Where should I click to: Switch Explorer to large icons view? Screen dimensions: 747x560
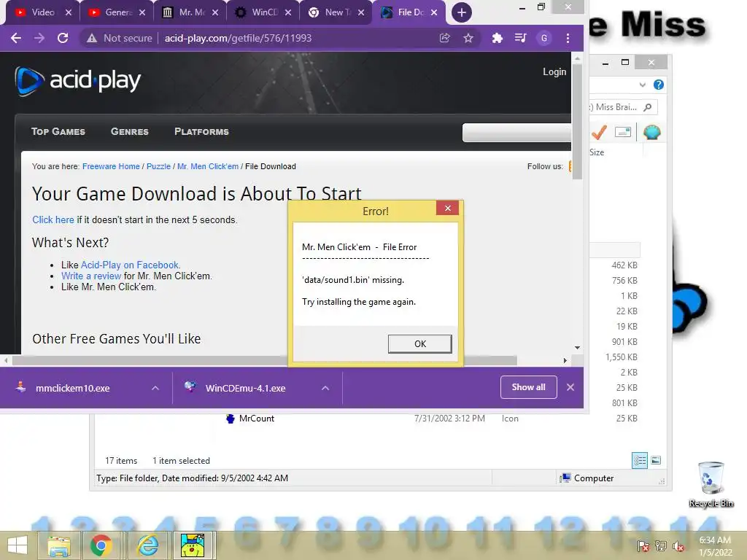pos(656,460)
